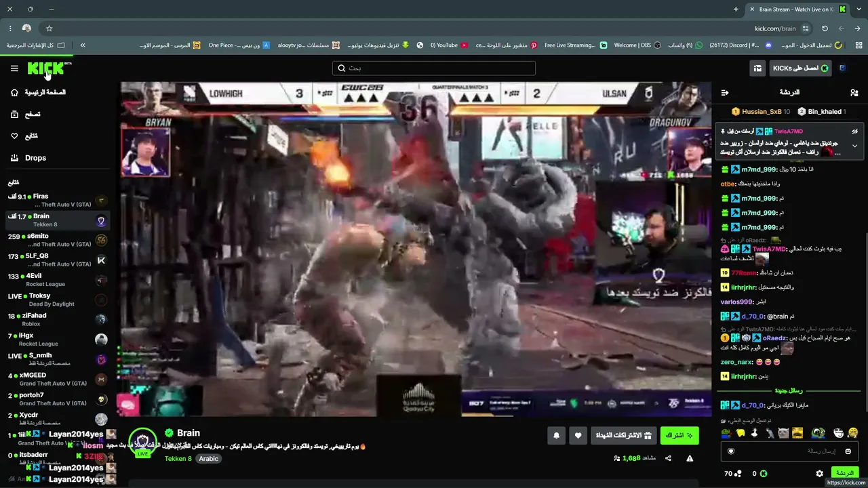This screenshot has width=868, height=488.
Task: Open the One Piece bookmark
Action: click(239, 45)
